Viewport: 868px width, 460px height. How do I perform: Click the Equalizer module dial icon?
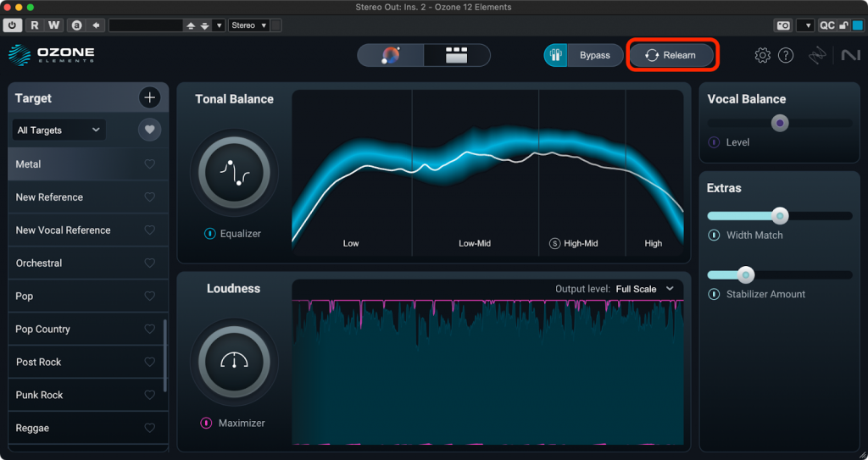tap(233, 173)
